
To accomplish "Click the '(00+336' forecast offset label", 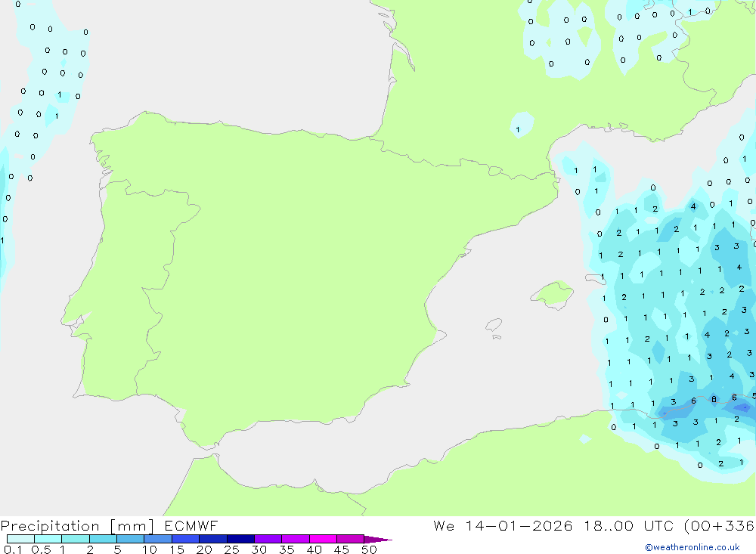I will tap(719, 525).
